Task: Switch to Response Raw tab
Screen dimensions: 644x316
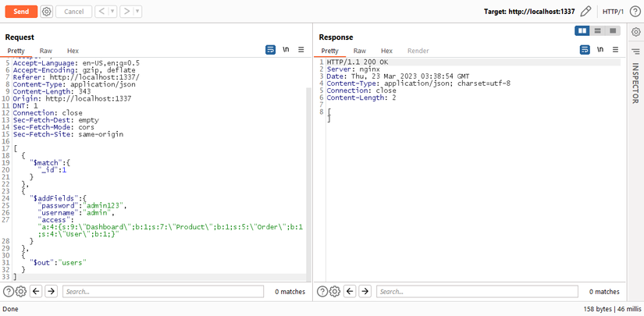Action: click(360, 51)
